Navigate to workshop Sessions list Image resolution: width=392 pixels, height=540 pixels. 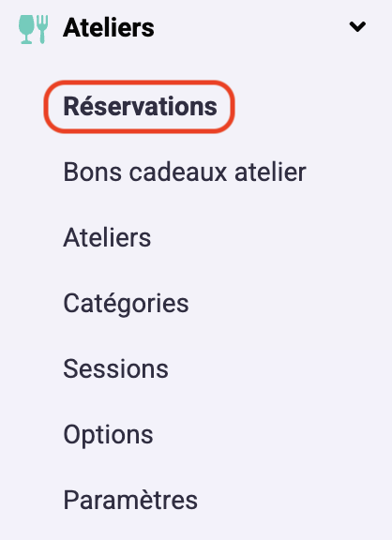point(115,368)
